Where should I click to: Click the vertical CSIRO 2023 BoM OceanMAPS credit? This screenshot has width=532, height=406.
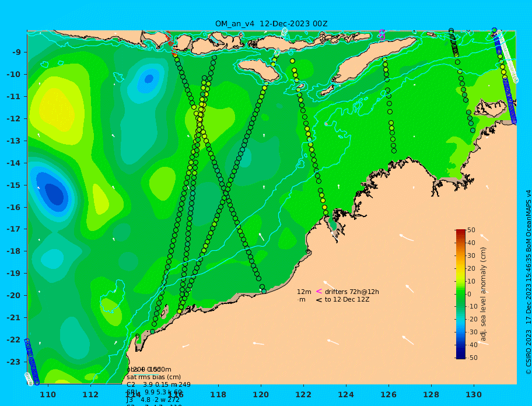528,282
